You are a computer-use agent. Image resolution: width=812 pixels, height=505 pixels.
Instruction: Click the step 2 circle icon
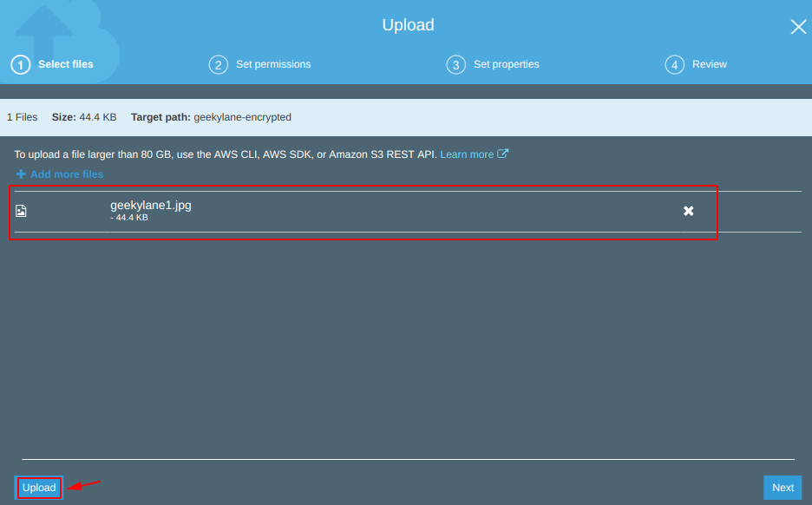219,65
